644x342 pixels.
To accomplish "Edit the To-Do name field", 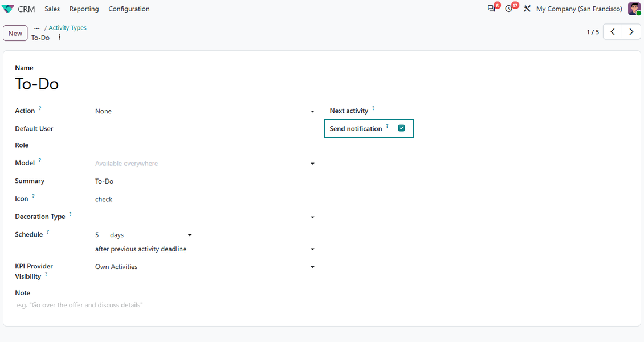I will coord(164,84).
